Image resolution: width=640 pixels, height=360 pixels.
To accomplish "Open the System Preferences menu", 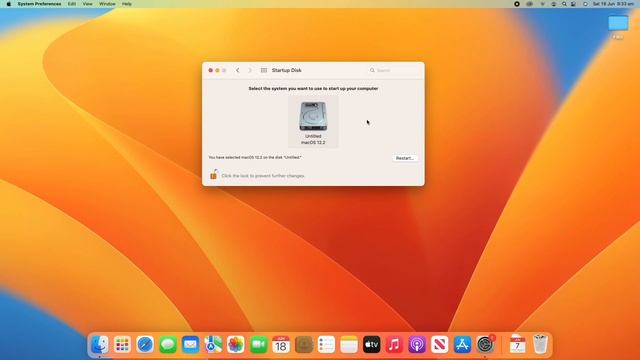I will click(x=39, y=4).
